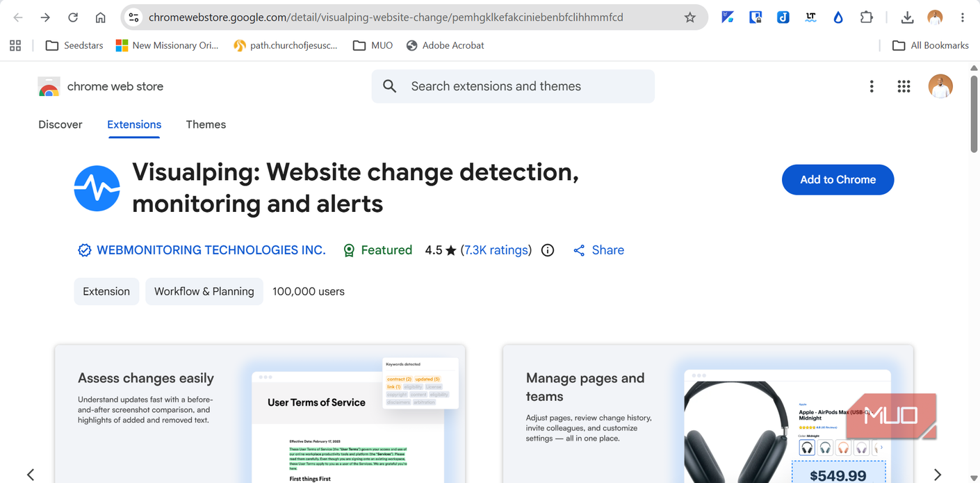Screen dimensions: 980x483
Task: Focus the Search extensions and themes field
Action: [513, 86]
